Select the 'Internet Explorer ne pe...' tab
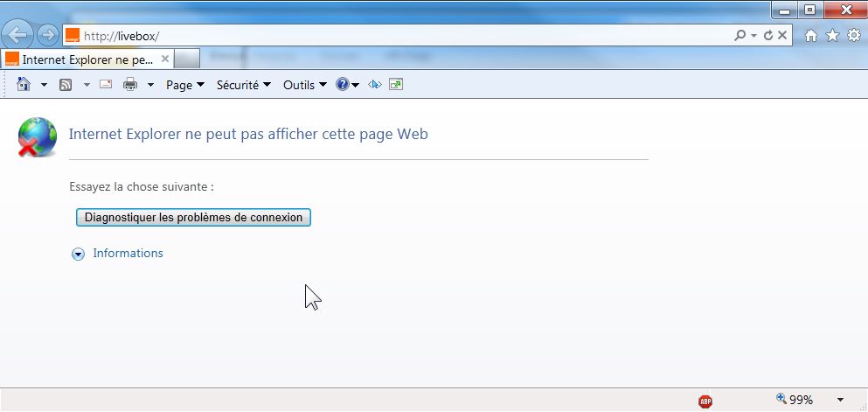 click(87, 59)
